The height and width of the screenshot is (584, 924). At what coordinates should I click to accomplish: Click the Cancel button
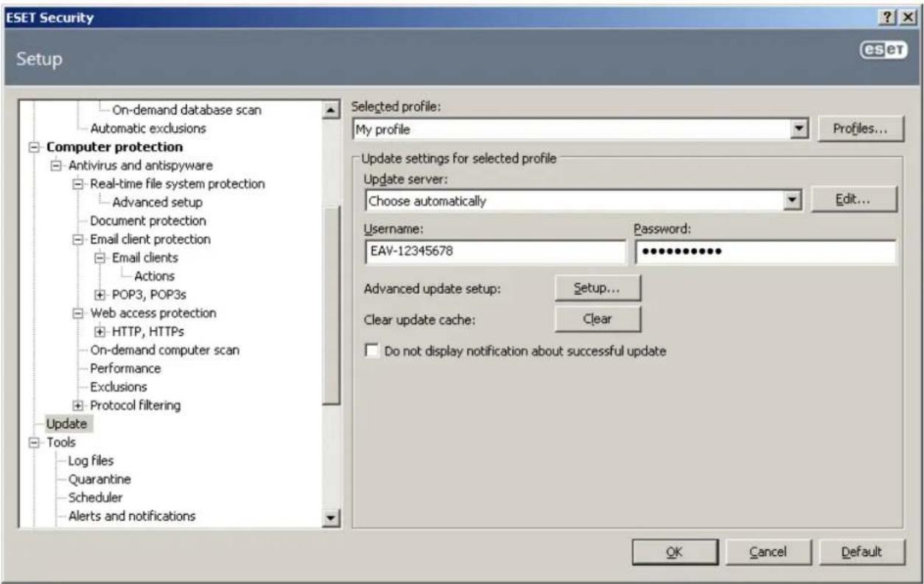768,552
